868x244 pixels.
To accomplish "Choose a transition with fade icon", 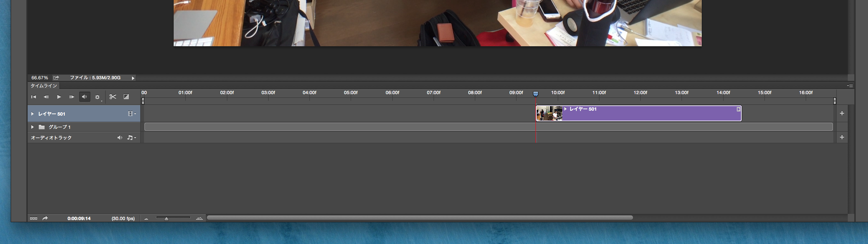I will coord(126,97).
